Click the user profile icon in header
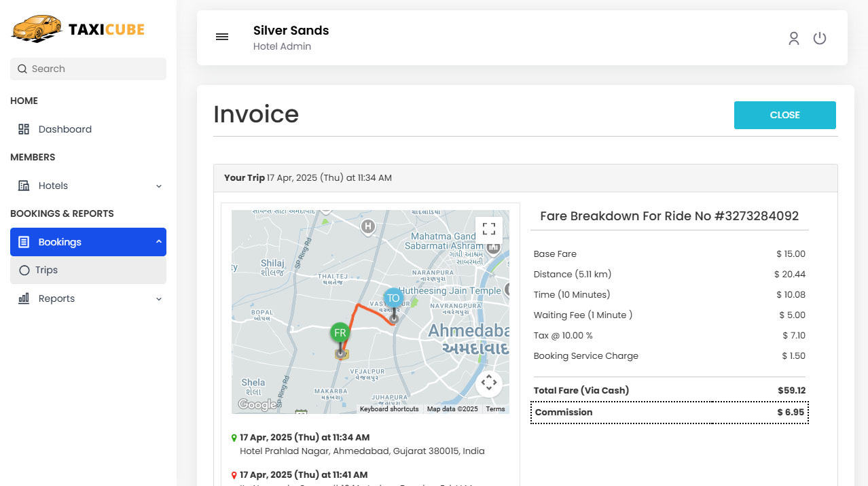Screen dimensions: 868x486 793,38
